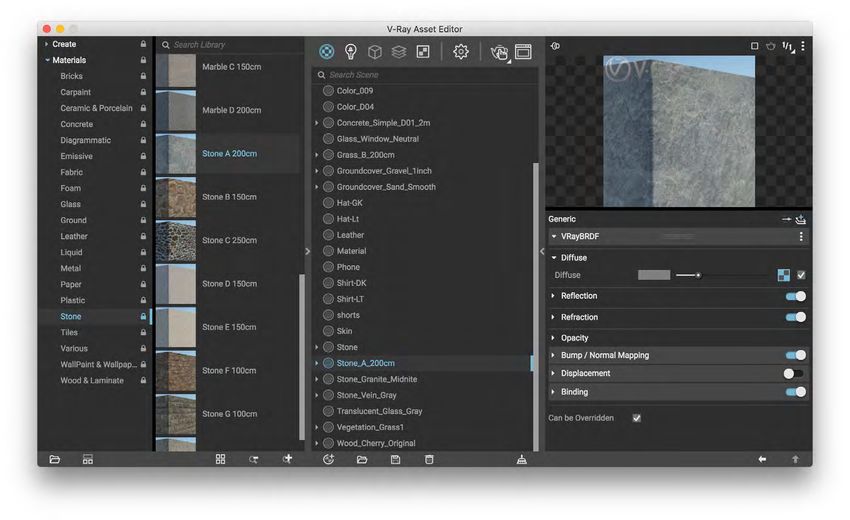Start render with the teapot icon

click(499, 52)
